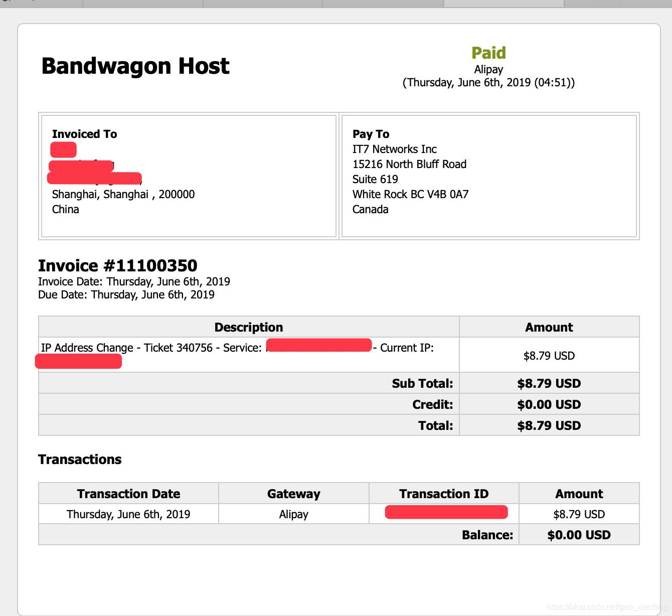Select the Due Date line
This screenshot has height=616, width=672.
coord(126,294)
